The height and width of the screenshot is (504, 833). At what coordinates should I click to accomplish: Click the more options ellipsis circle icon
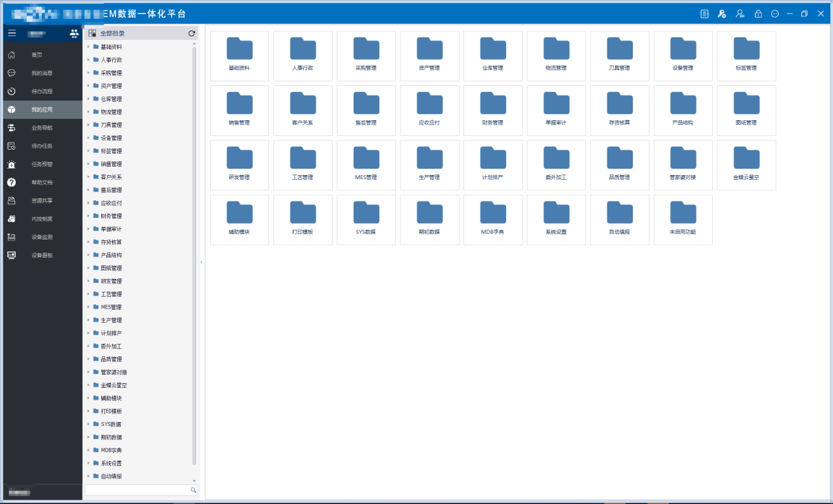pos(775,14)
